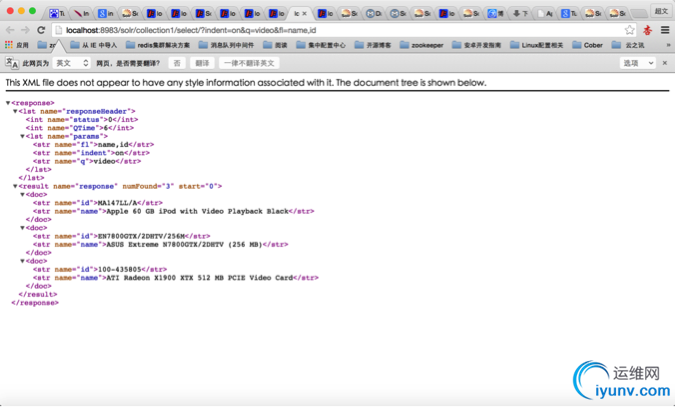Click the status int value line
Screen dimensions: 676x407
pos(82,120)
